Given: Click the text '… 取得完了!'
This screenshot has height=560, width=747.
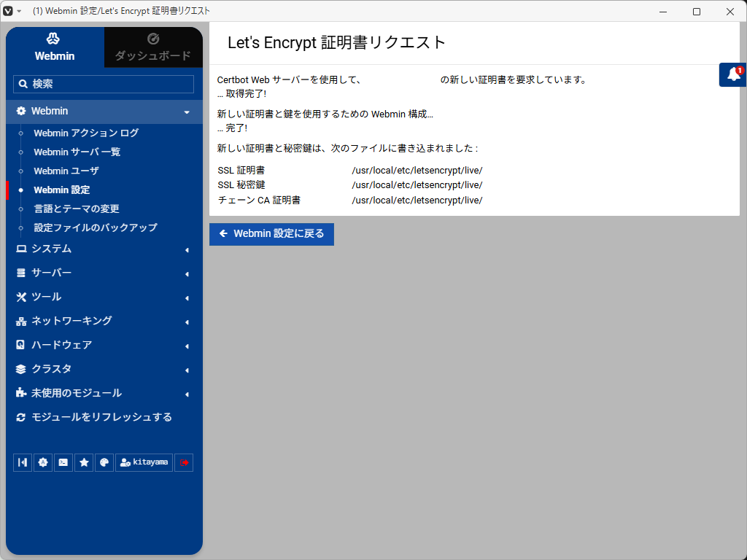Looking at the screenshot, I should tap(242, 94).
